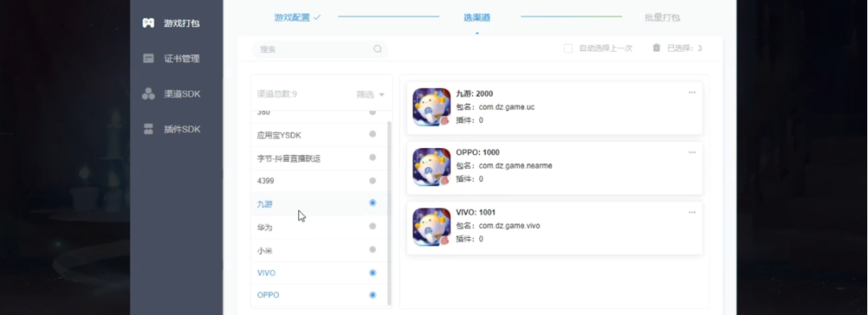This screenshot has height=315, width=868.
Task: Click the OPPO channel name in list
Action: [x=268, y=296]
